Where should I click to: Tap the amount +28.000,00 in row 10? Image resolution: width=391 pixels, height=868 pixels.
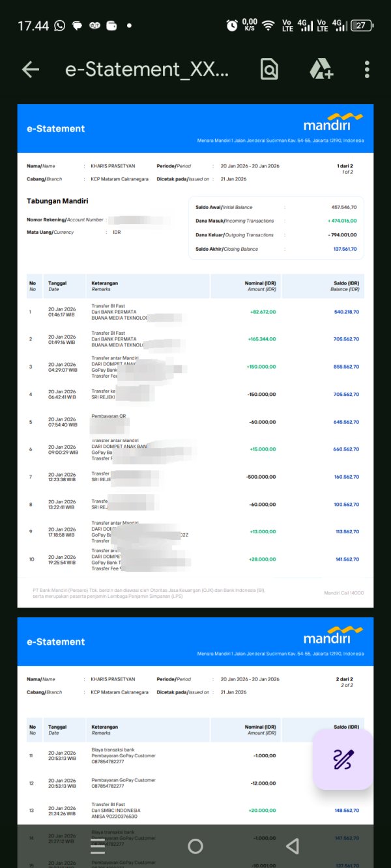pyautogui.click(x=263, y=560)
